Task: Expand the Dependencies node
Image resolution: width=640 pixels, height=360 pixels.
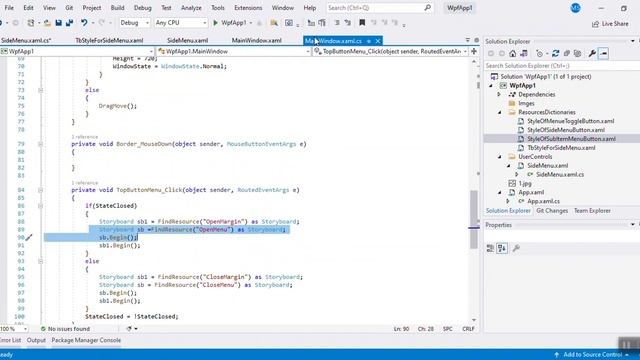Action: 499,94
